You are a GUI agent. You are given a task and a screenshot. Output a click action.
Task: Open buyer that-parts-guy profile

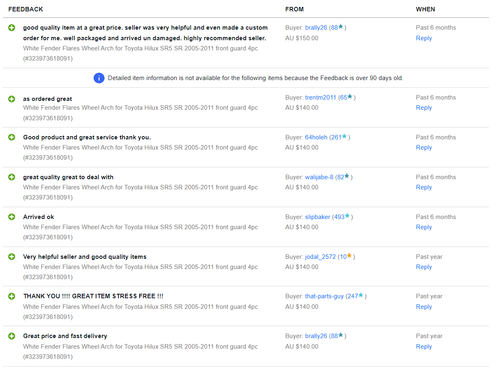324,296
